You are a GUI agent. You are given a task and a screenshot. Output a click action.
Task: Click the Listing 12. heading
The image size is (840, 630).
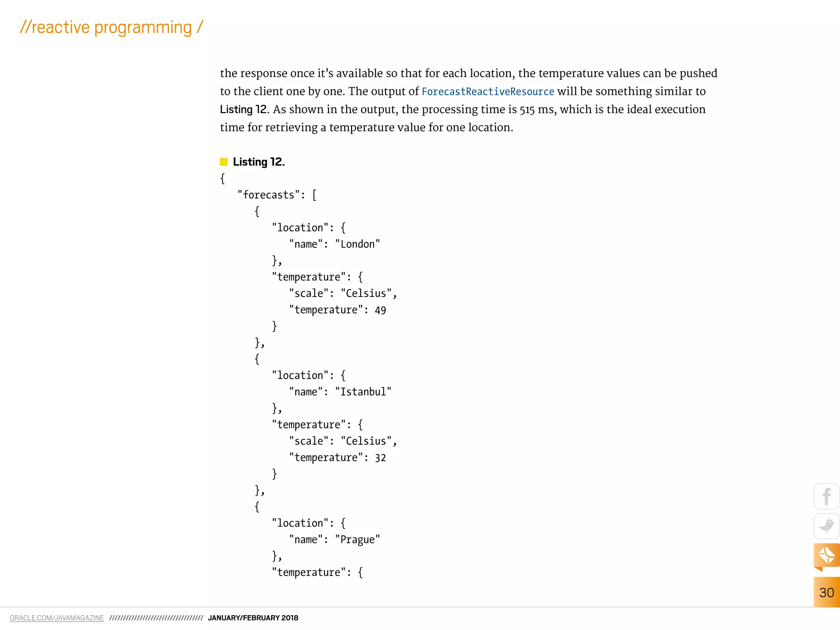point(259,162)
